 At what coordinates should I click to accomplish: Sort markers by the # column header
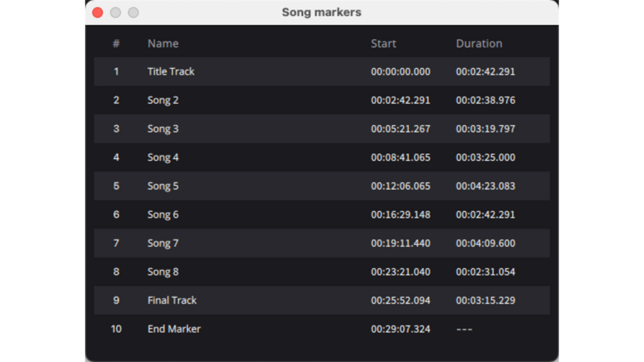pyautogui.click(x=116, y=43)
